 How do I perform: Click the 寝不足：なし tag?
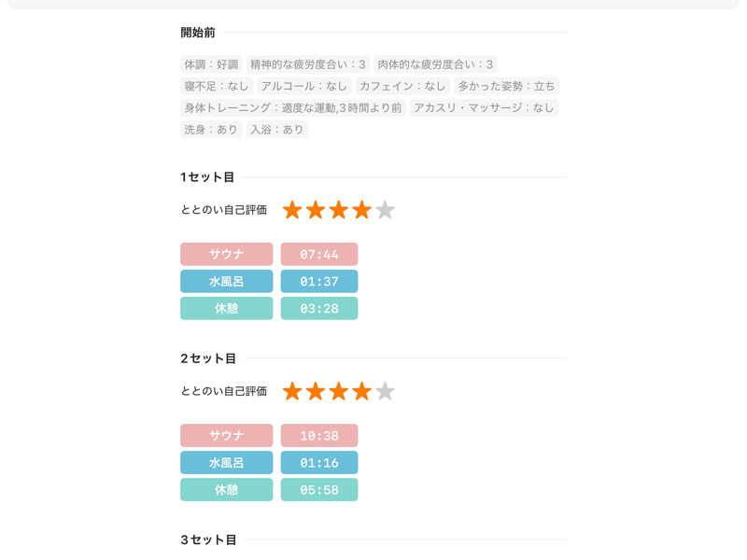click(217, 86)
